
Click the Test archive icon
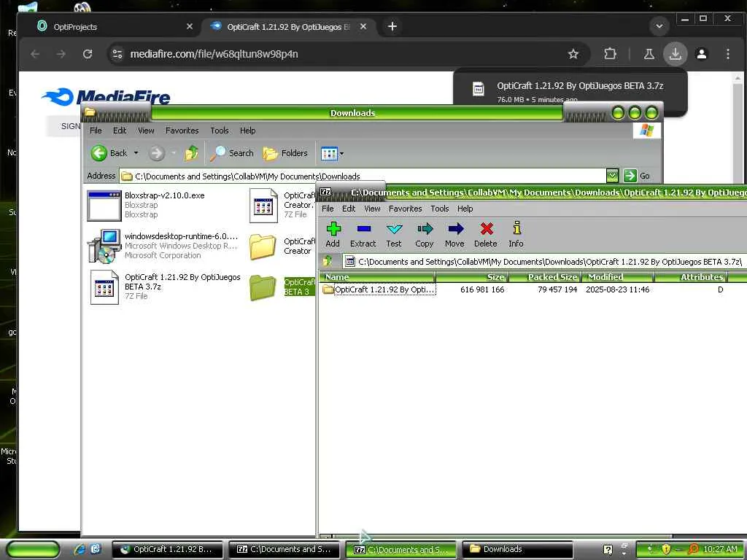394,235
